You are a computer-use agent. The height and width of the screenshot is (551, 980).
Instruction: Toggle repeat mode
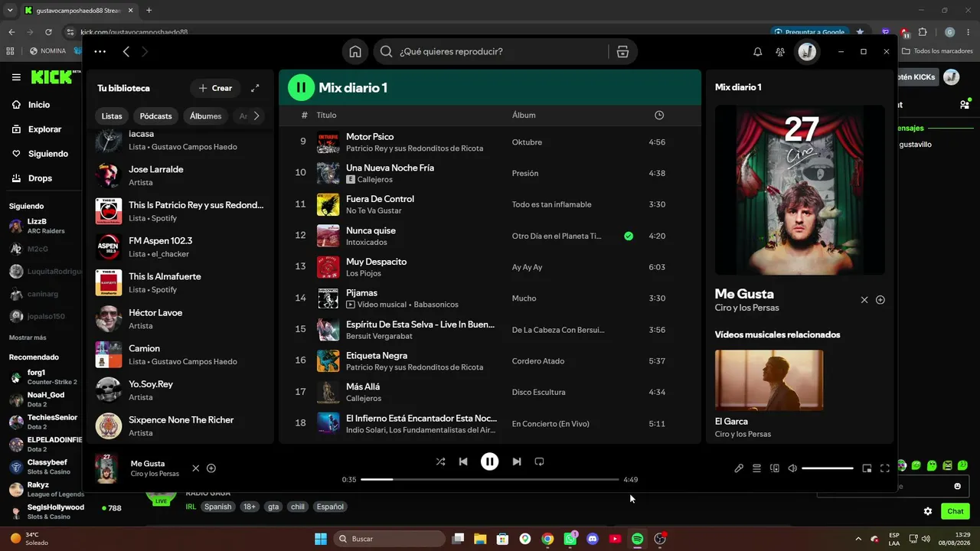[539, 461]
